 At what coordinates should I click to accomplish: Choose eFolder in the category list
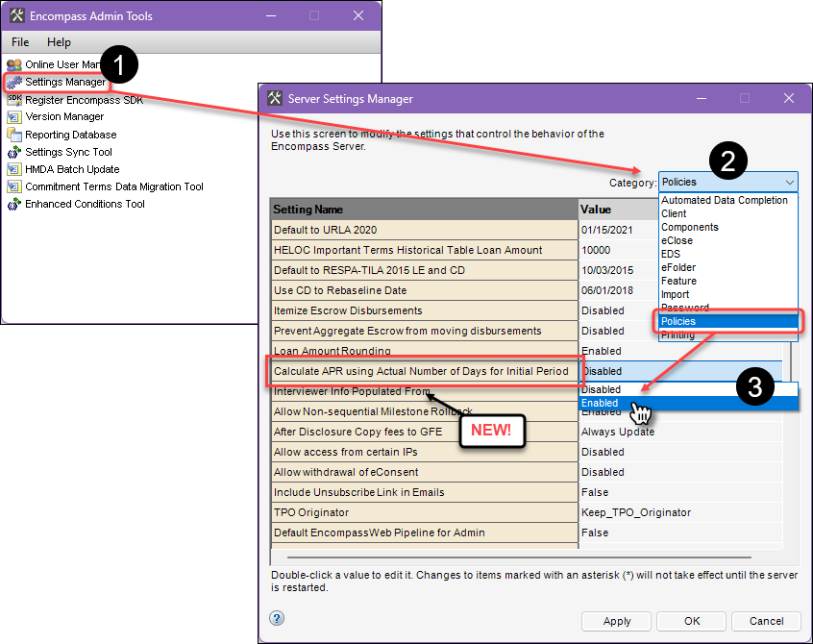tap(678, 267)
